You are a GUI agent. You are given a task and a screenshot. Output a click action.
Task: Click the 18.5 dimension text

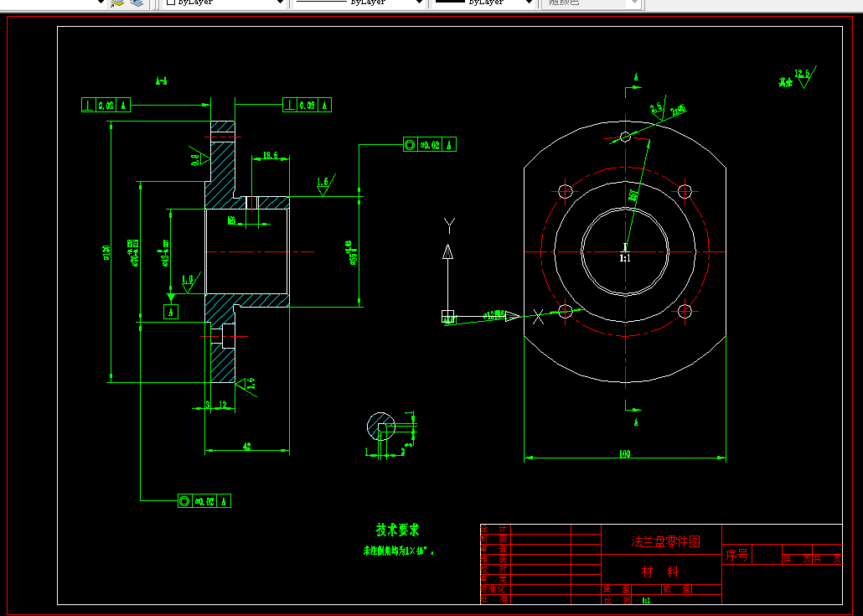(271, 155)
